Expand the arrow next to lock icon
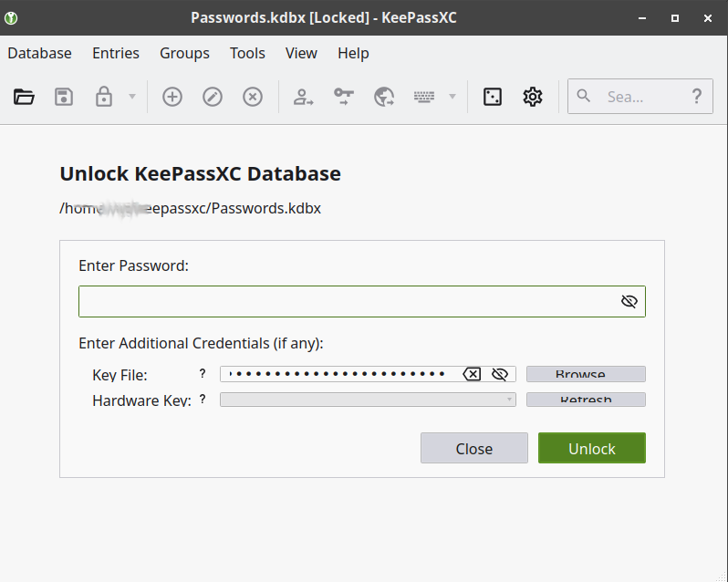The height and width of the screenshot is (582, 728). click(x=132, y=97)
